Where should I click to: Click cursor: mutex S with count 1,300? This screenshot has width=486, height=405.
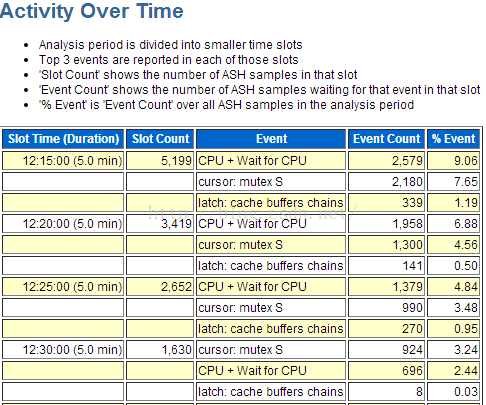point(240,245)
